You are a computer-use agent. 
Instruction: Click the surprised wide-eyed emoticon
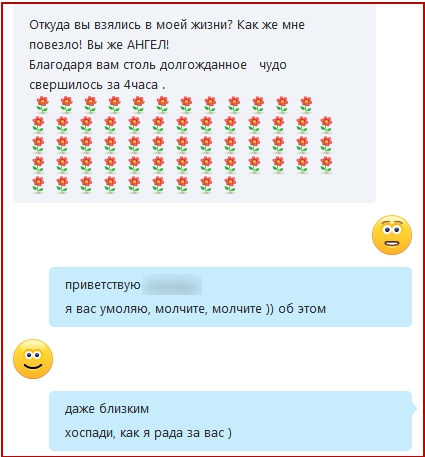(392, 235)
